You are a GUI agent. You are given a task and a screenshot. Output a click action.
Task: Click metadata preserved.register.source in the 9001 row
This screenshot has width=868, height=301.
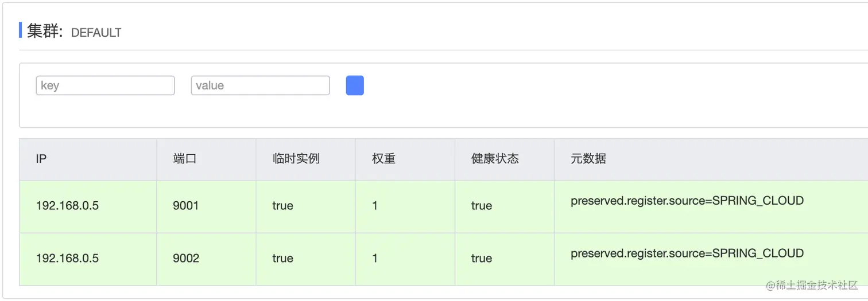pos(687,201)
